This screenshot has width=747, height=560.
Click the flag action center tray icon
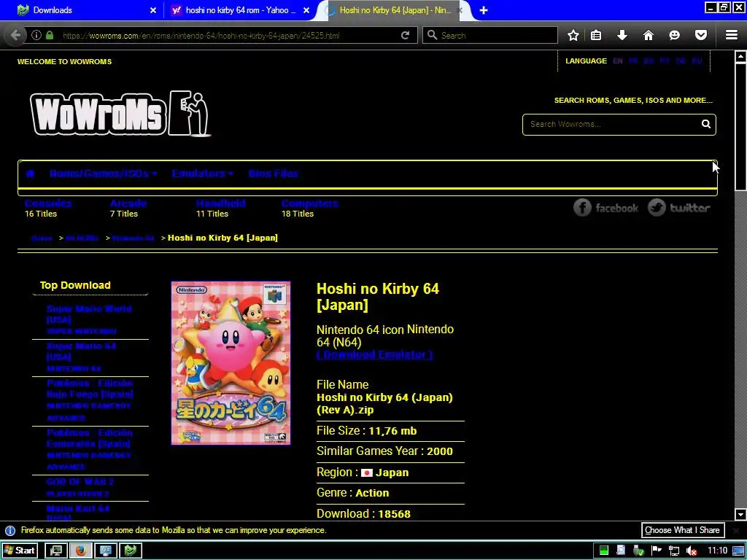pyautogui.click(x=656, y=551)
